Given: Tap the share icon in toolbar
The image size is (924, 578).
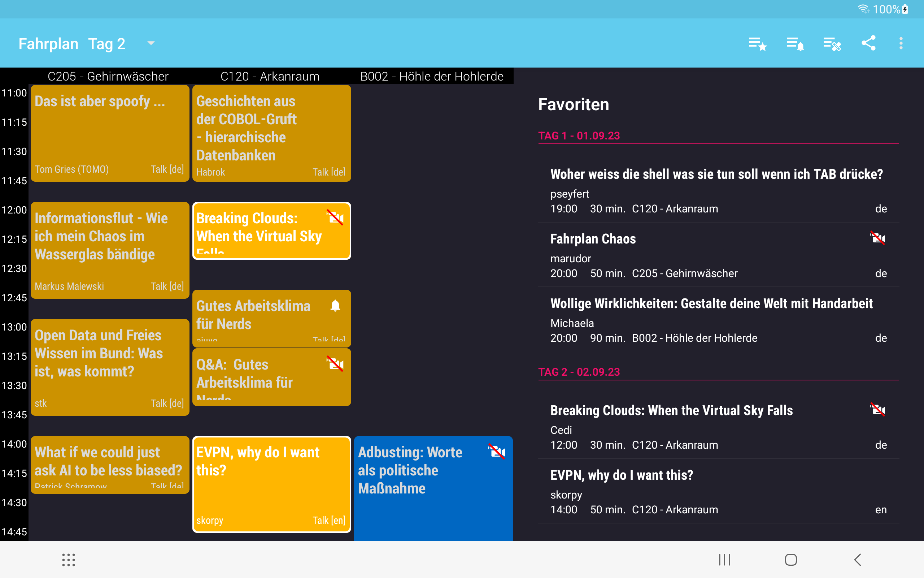Looking at the screenshot, I should tap(869, 43).
